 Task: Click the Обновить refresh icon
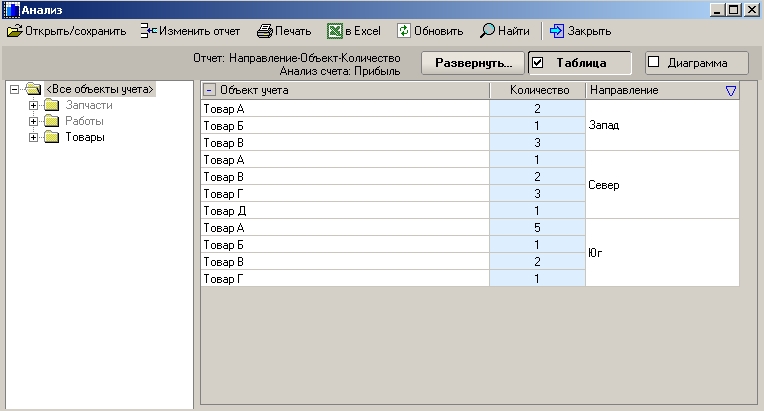click(x=404, y=31)
